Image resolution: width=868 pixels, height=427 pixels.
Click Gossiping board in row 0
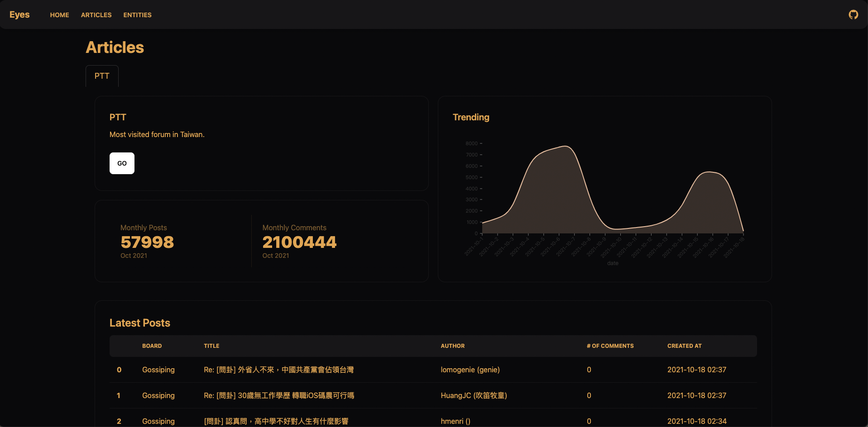[158, 370]
